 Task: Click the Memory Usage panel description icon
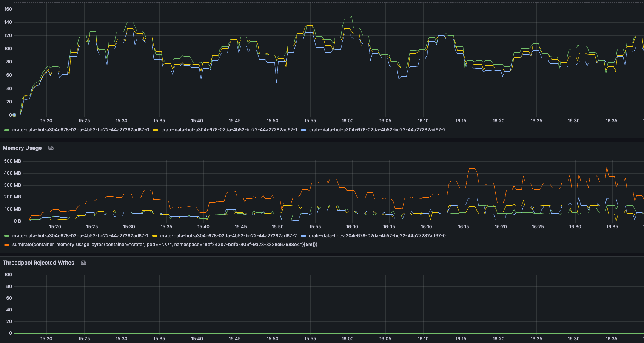pos(51,148)
